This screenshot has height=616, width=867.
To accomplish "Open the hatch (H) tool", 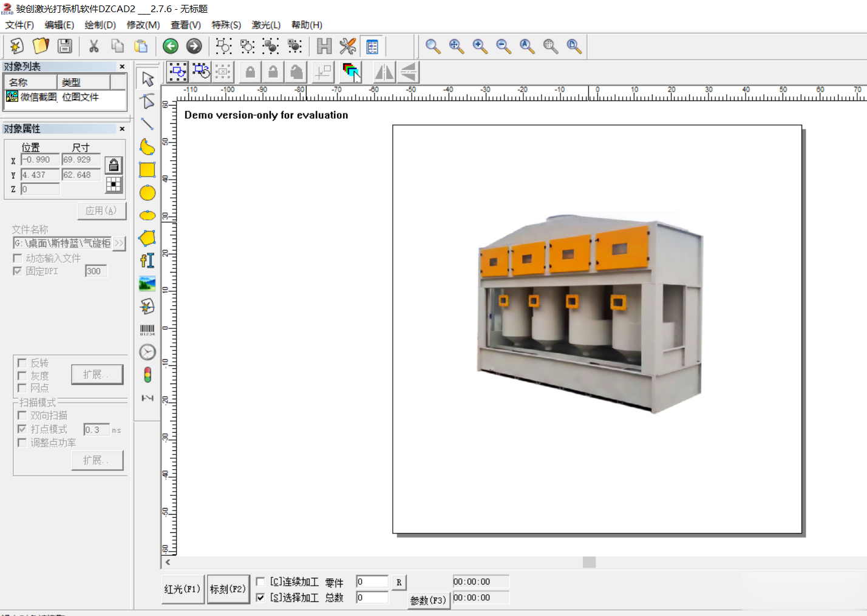I will tap(324, 46).
